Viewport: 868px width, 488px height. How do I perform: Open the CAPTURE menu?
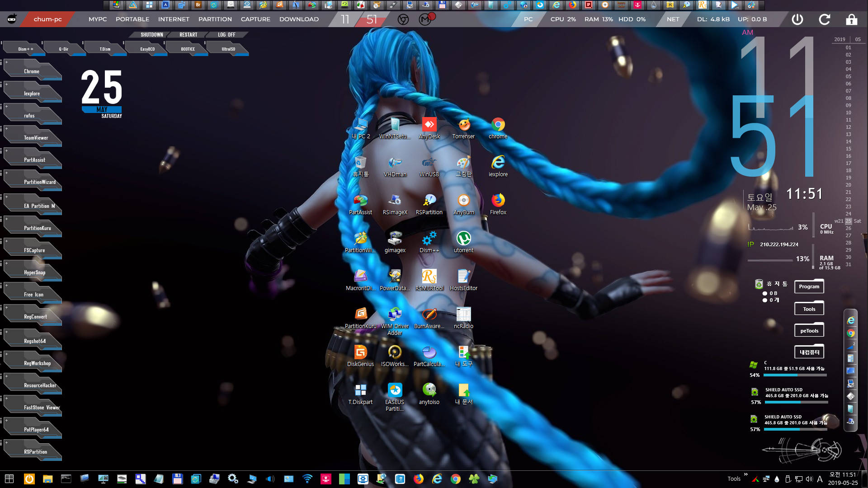click(255, 19)
